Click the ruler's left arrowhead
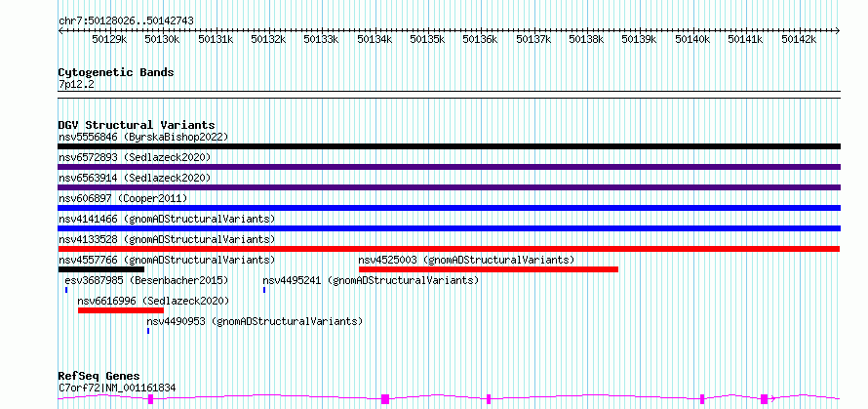This screenshot has width=868, height=409. tap(60, 31)
